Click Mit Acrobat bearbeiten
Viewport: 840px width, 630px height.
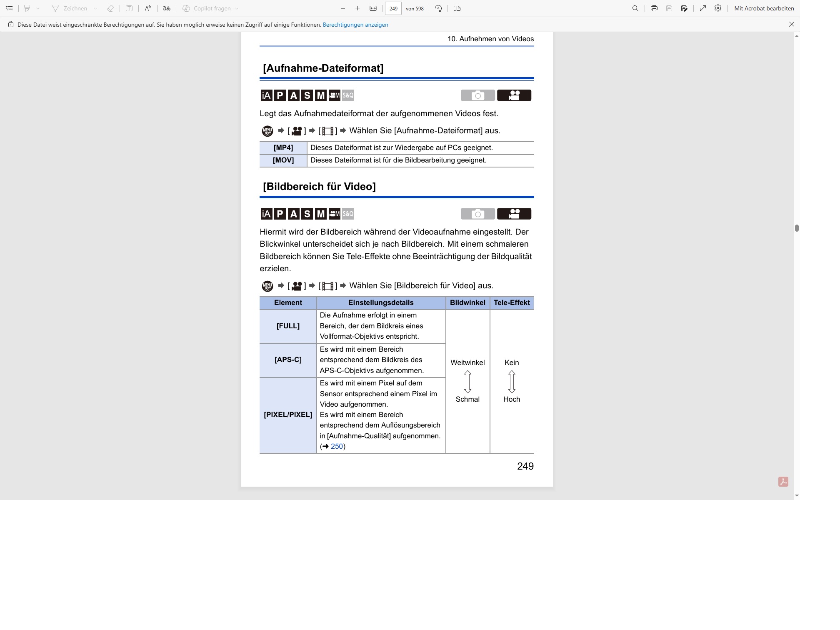point(764,8)
